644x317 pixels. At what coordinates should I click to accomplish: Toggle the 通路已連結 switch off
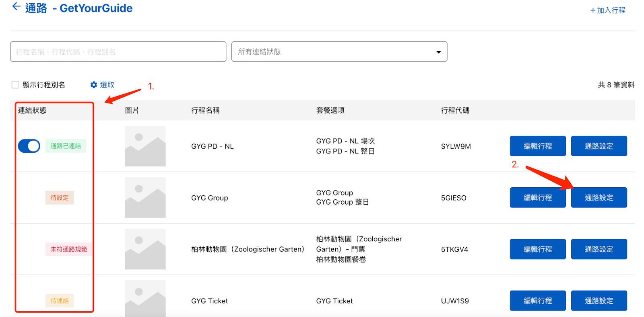(x=29, y=146)
